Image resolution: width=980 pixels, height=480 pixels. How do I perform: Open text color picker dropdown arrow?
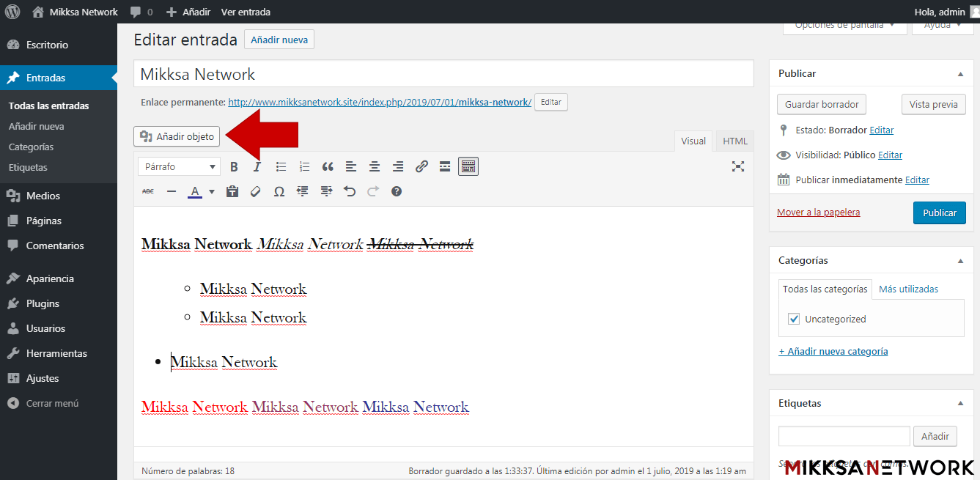212,192
